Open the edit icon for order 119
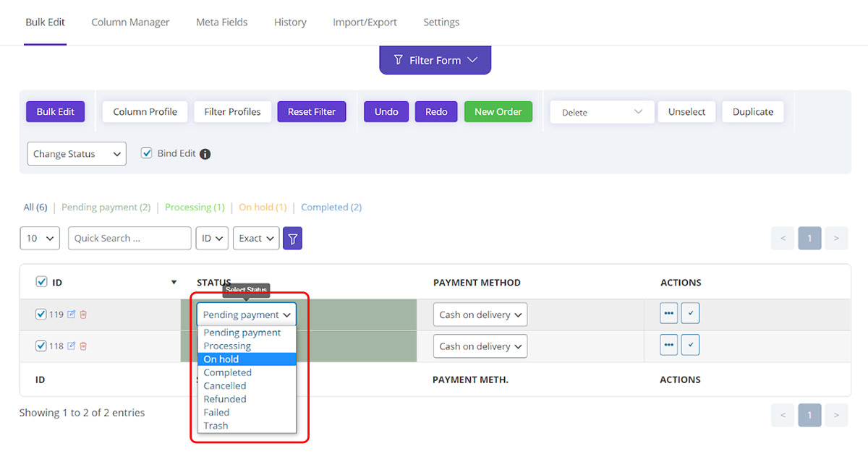Image resolution: width=868 pixels, height=454 pixels. pyautogui.click(x=72, y=314)
